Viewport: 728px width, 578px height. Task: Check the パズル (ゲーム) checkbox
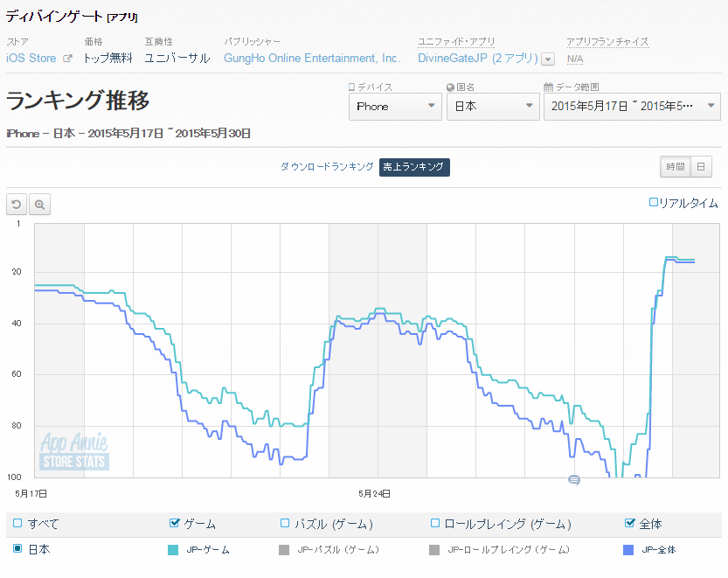pyautogui.click(x=285, y=523)
